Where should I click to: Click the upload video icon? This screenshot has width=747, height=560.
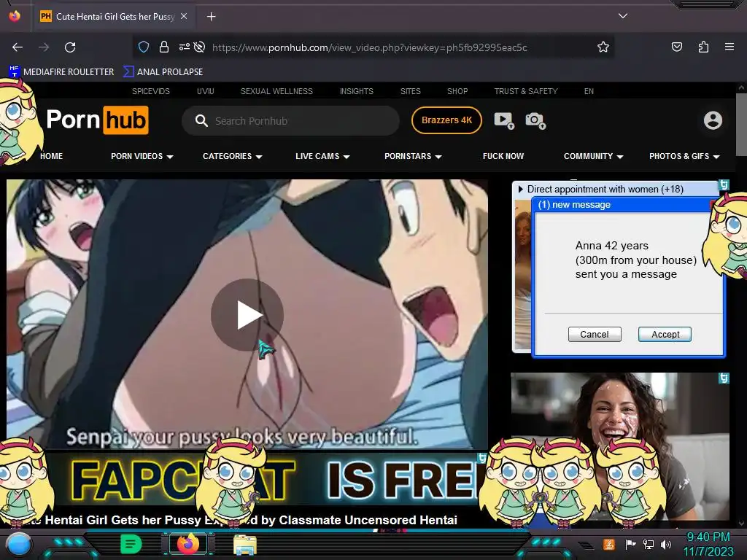(x=504, y=120)
